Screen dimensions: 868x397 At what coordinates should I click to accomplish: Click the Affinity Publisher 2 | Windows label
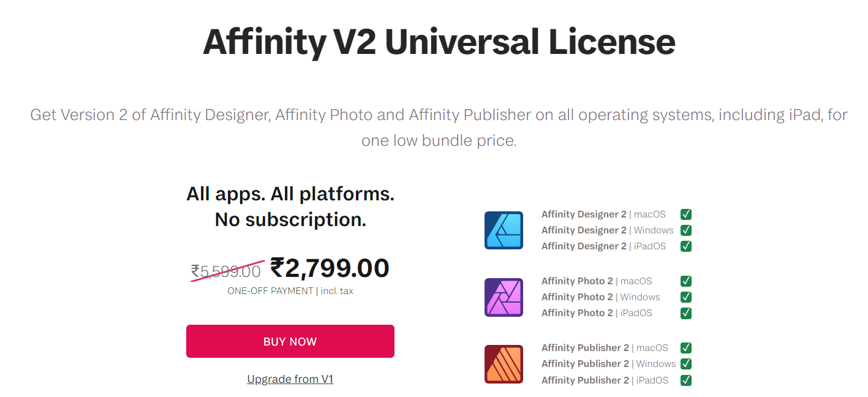click(x=609, y=364)
